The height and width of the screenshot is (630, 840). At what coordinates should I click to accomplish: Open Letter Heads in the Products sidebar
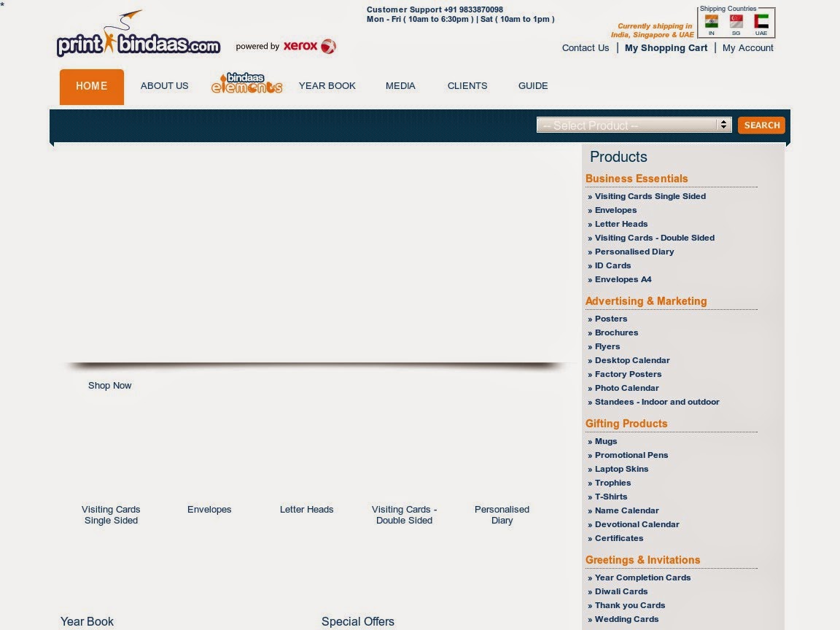(621, 224)
